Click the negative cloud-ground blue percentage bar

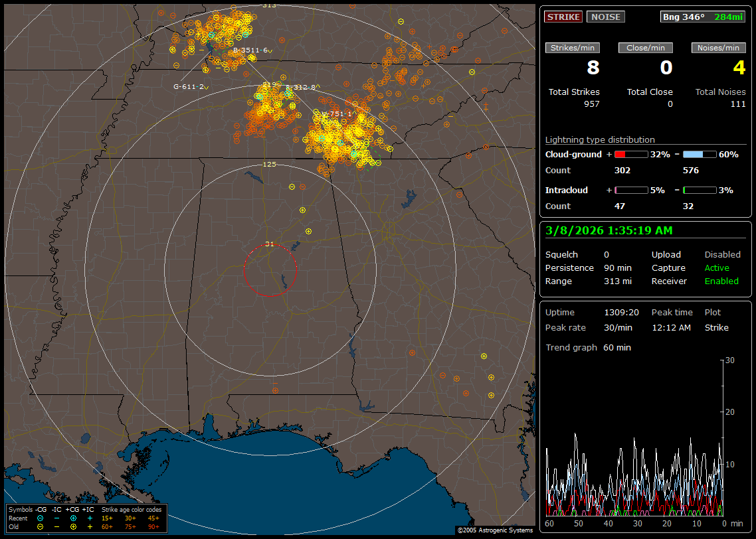click(x=700, y=154)
